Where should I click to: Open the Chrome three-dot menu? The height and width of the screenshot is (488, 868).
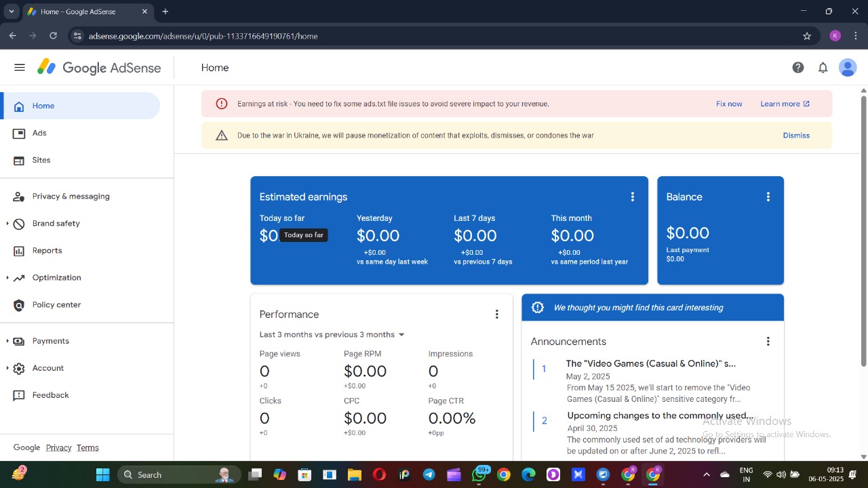(856, 36)
